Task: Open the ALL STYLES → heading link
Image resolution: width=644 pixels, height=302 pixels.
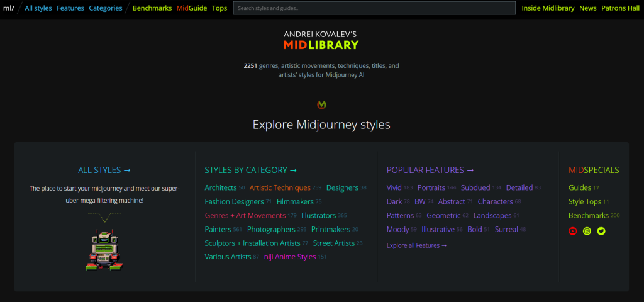Action: (104, 170)
